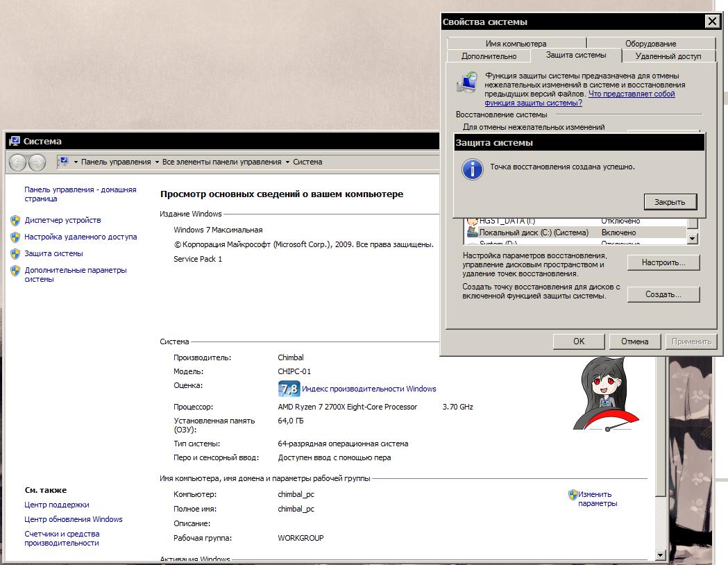
Task: Select HGST_DATA (I:) drive row
Action: 576,221
